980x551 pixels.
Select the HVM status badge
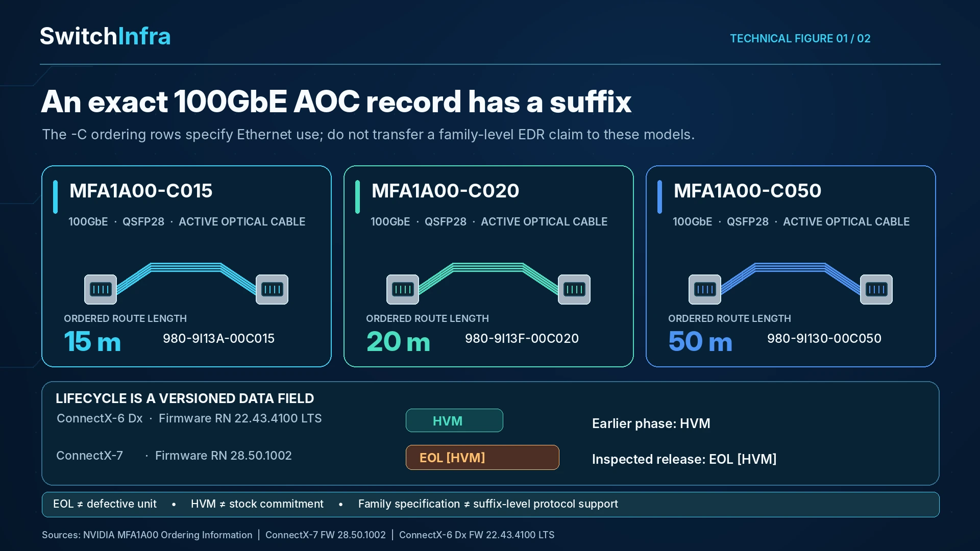click(454, 420)
